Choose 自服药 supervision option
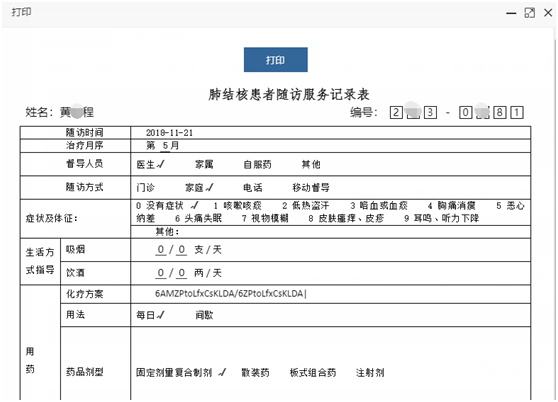 pyautogui.click(x=257, y=164)
